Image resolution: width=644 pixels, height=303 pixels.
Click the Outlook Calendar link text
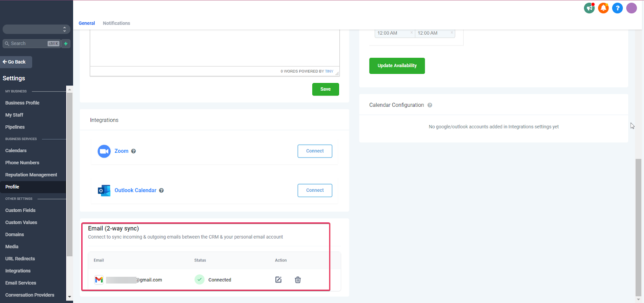135,191
